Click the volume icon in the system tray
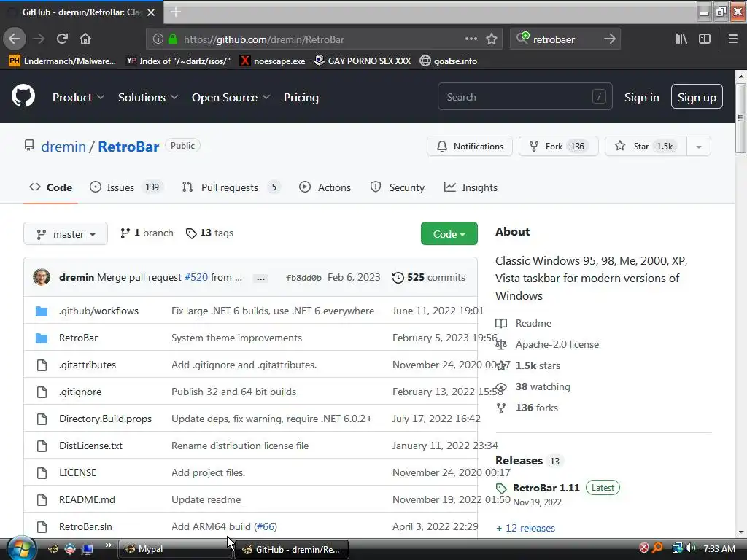 pyautogui.click(x=690, y=548)
